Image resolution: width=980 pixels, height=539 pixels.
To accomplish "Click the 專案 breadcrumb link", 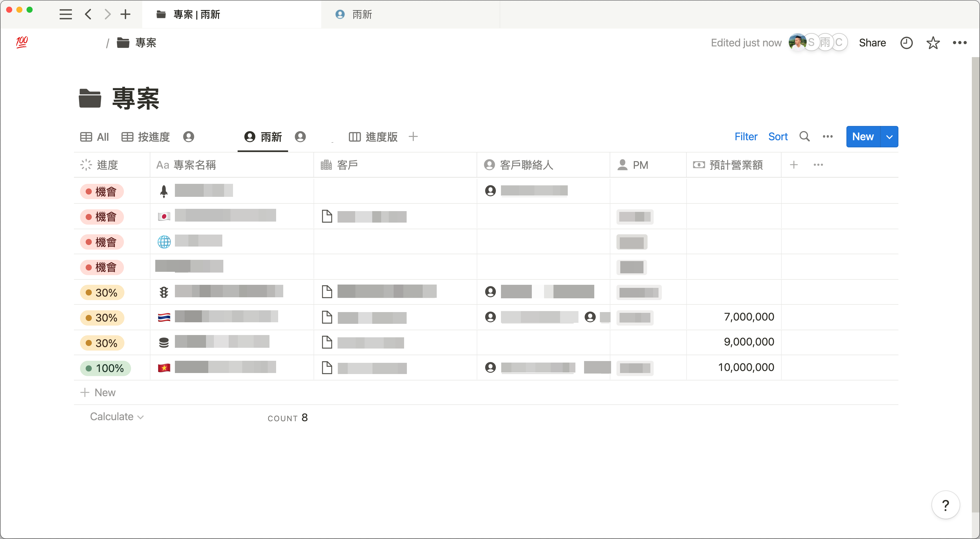I will pyautogui.click(x=146, y=43).
